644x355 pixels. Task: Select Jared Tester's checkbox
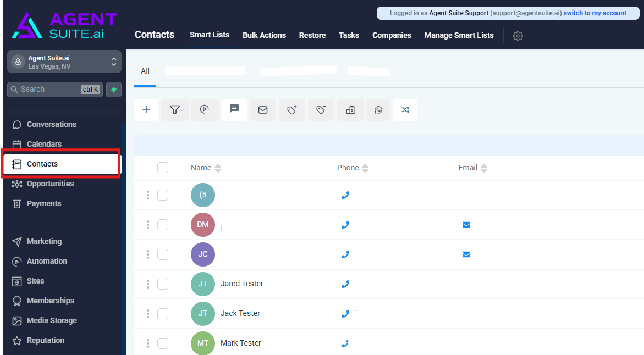click(163, 284)
